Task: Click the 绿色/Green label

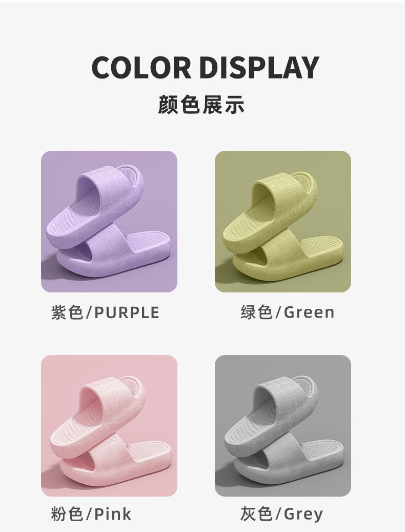Action: [x=288, y=312]
